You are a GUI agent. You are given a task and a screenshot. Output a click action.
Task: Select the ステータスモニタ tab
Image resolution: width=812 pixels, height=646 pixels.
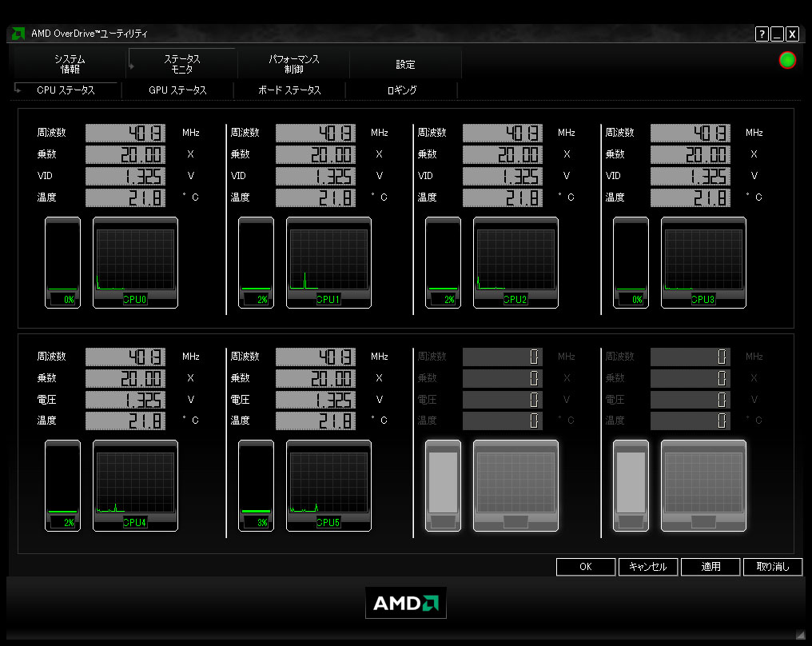pyautogui.click(x=182, y=64)
